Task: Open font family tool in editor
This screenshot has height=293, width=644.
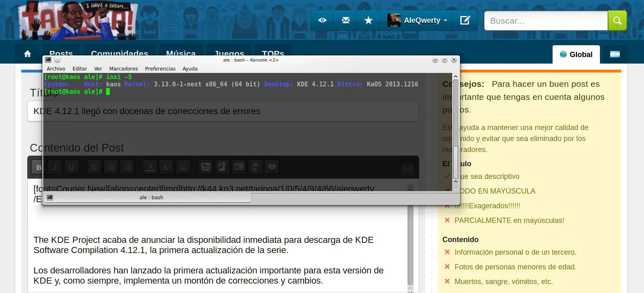Action: tap(183, 167)
